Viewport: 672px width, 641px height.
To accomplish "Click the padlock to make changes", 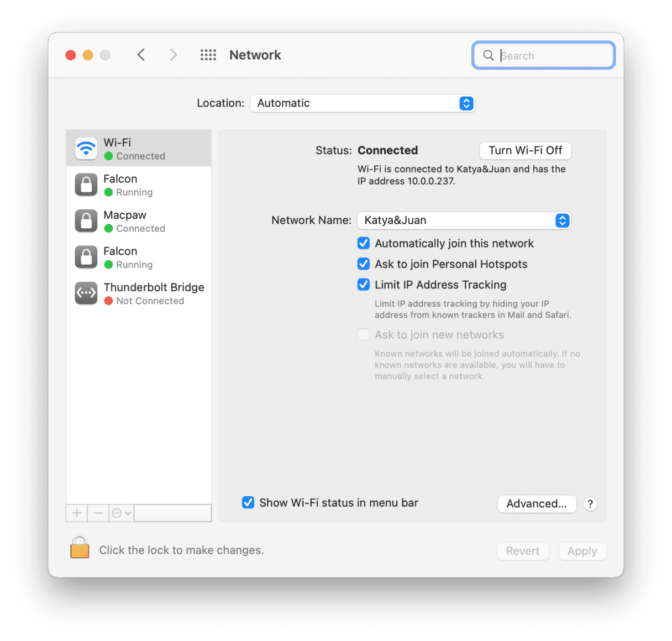I will [80, 548].
